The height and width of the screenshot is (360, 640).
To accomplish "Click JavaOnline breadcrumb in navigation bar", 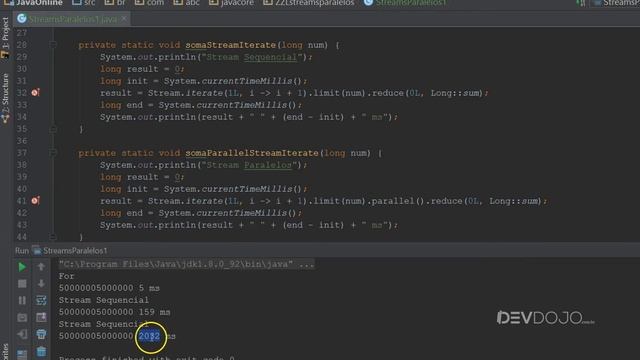I will 33,3.
